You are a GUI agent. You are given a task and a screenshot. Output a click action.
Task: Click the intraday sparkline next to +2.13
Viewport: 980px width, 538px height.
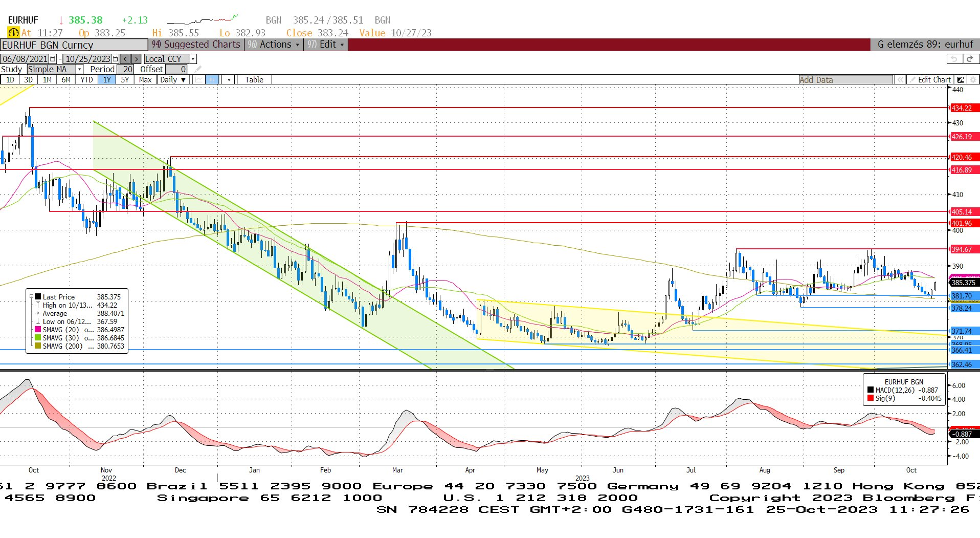(x=202, y=20)
